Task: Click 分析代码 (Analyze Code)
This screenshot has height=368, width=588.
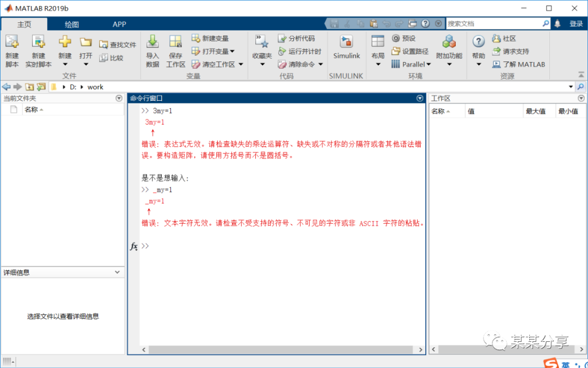Action: [x=297, y=38]
